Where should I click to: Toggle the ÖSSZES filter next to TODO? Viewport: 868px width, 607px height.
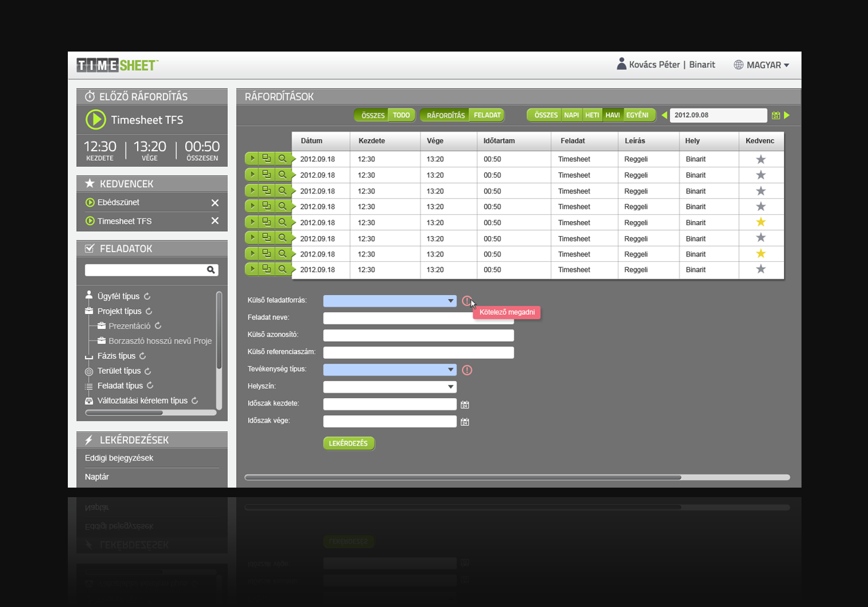[372, 115]
